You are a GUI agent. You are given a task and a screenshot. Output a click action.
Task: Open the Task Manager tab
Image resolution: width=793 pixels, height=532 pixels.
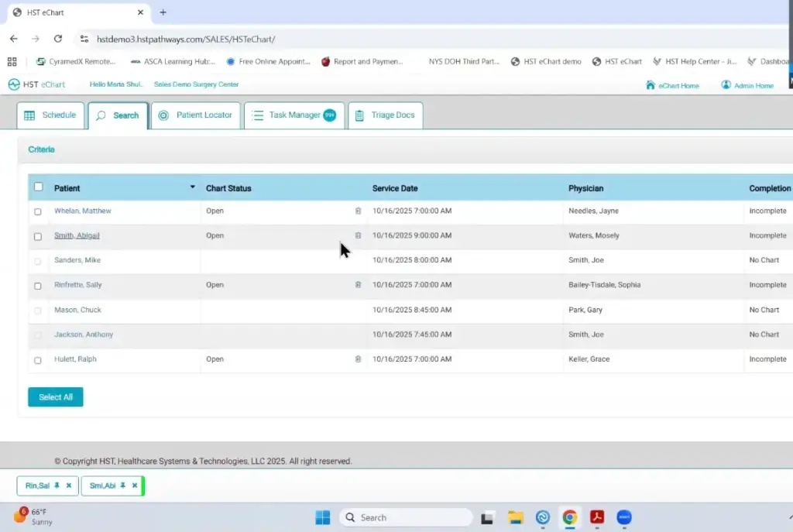(294, 115)
